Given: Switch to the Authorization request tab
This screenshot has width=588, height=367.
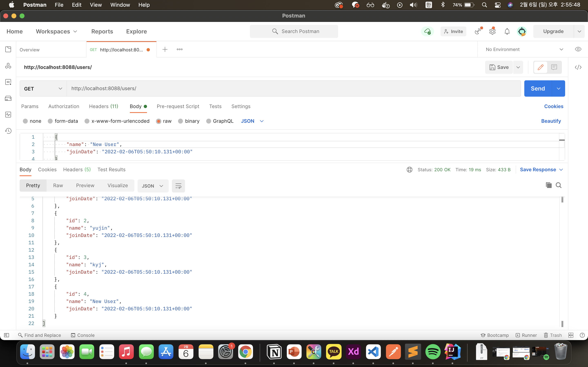Looking at the screenshot, I should coord(64,106).
